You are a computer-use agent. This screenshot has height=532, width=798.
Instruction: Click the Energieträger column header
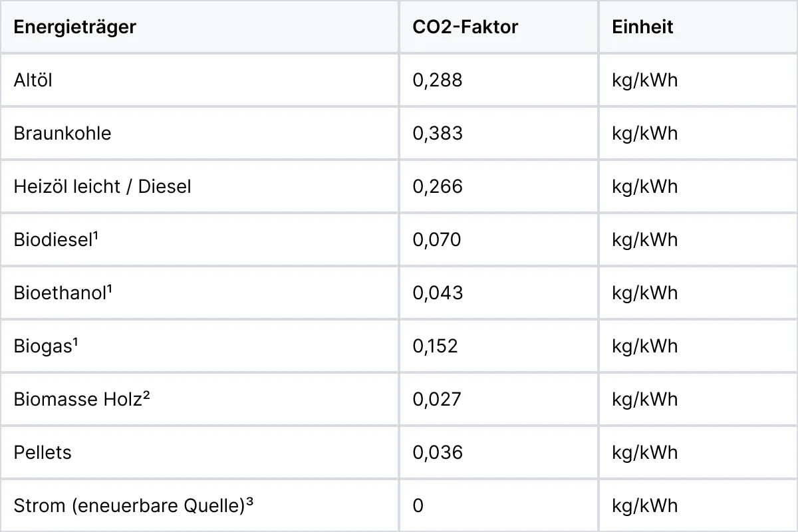pos(74,27)
